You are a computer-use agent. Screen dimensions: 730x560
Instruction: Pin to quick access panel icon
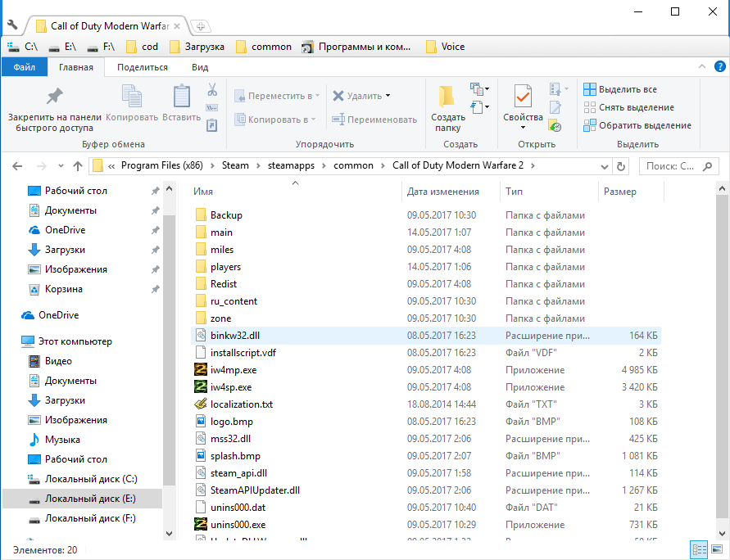(54, 108)
